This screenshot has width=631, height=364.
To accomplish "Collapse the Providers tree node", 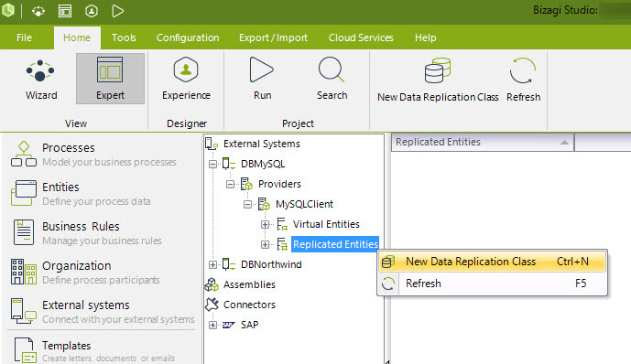I will pos(230,184).
